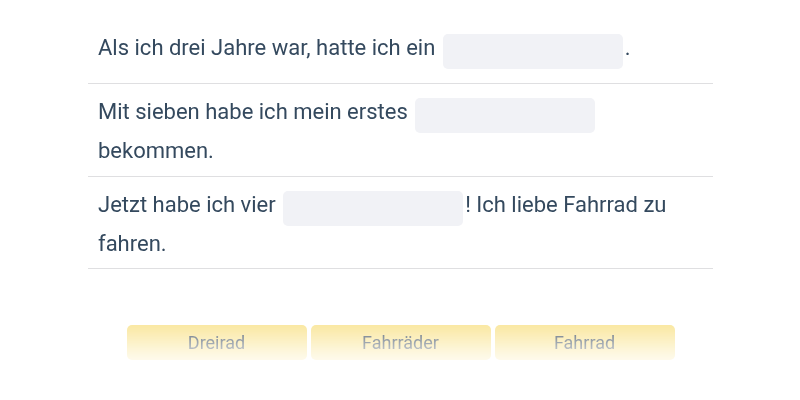Select the blank after 'Jetzt habe ich vier'

pyautogui.click(x=373, y=208)
